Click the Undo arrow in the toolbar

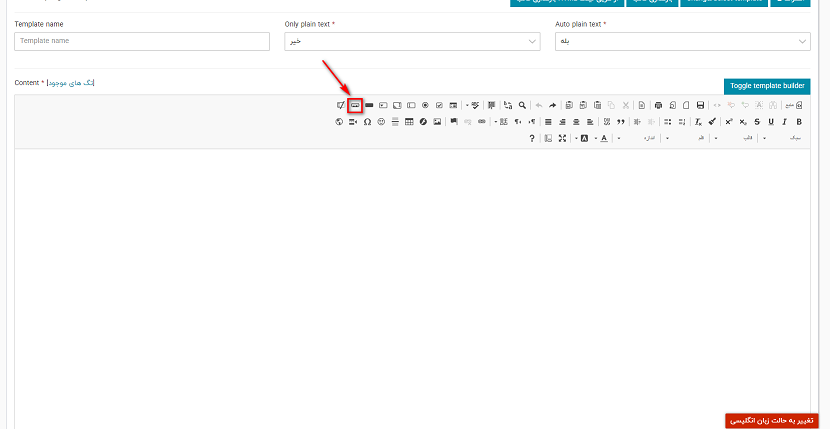tap(552, 105)
